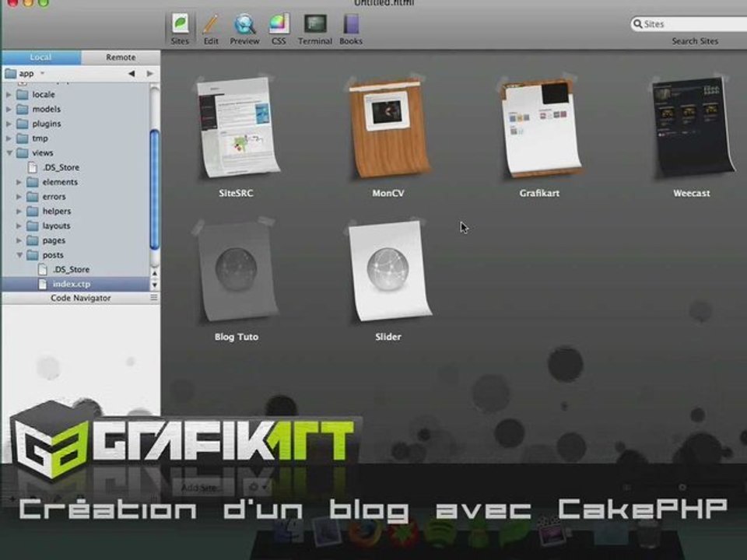The height and width of the screenshot is (560, 747).
Task: Go forward with the right arrow
Action: coord(150,73)
